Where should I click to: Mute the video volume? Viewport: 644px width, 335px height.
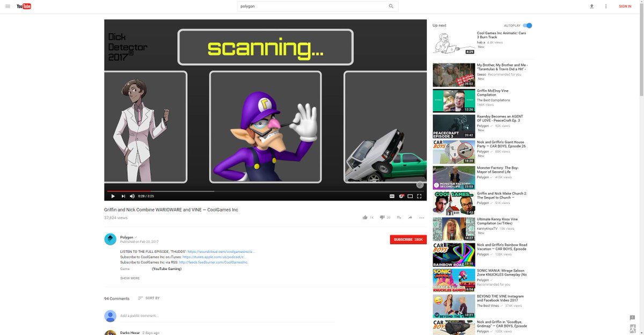tap(133, 196)
